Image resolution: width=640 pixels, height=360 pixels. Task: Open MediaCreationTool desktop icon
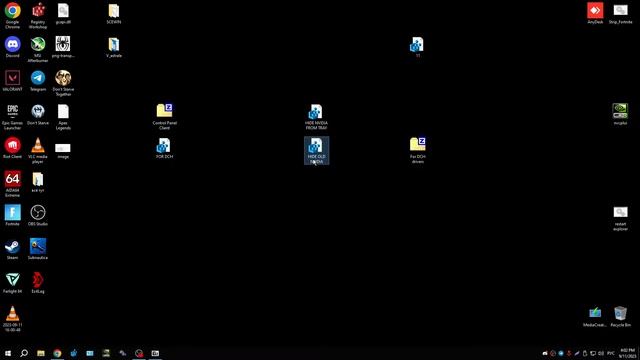pyautogui.click(x=595, y=316)
